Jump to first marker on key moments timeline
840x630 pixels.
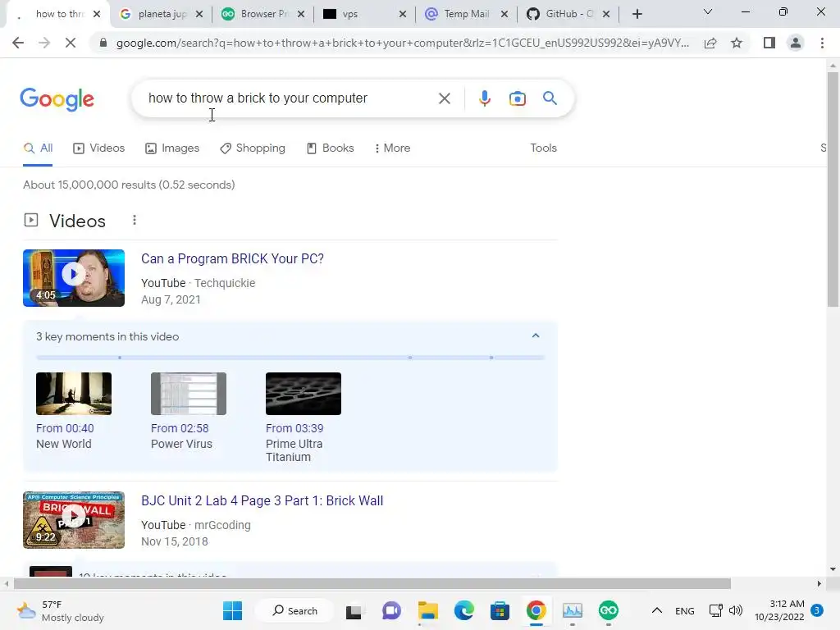pyautogui.click(x=120, y=358)
